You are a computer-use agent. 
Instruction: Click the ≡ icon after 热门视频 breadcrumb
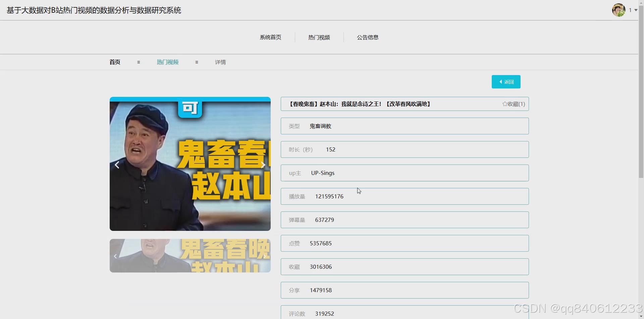pos(197,62)
